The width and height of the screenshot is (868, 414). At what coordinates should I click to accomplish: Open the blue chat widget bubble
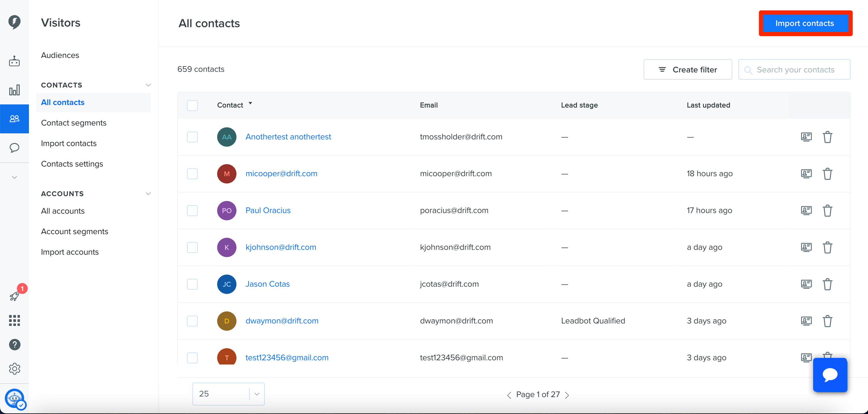[x=830, y=375]
